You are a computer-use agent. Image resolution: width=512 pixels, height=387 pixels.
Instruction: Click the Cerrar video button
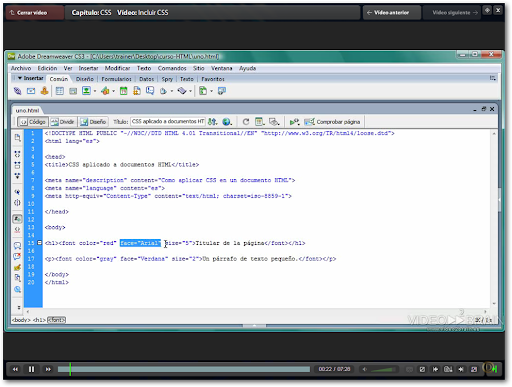[35, 13]
